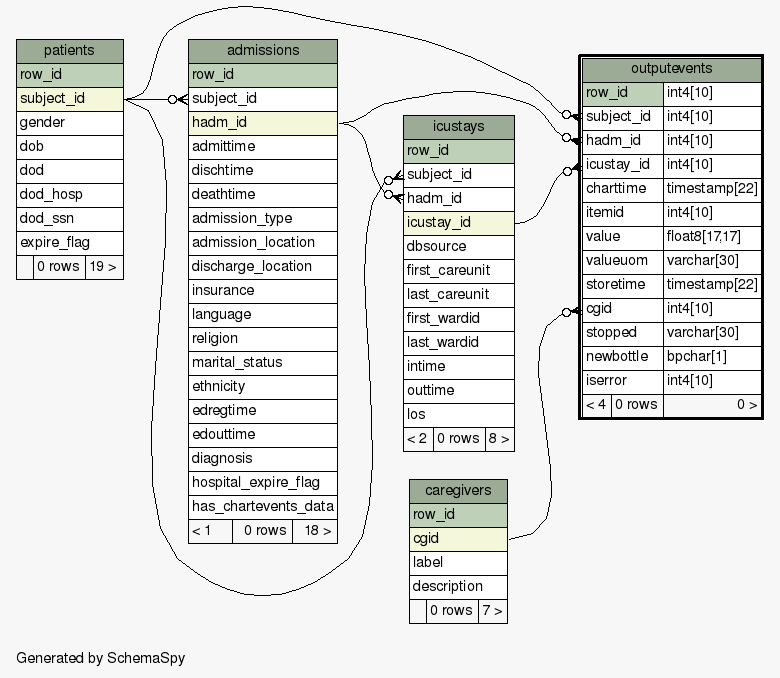Open the caregivers table header
This screenshot has width=780, height=678.
[x=458, y=491]
